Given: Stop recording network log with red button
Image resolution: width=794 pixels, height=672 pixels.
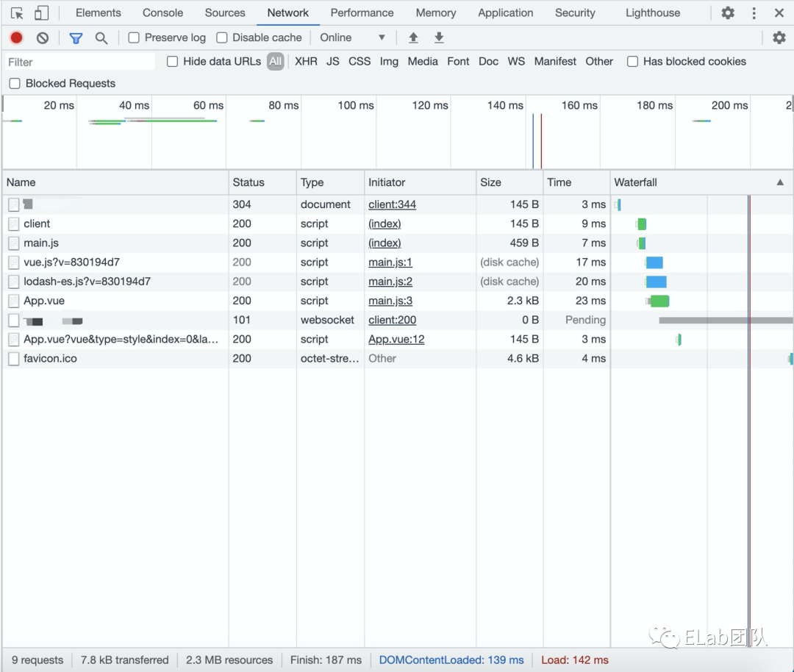Looking at the screenshot, I should [16, 37].
